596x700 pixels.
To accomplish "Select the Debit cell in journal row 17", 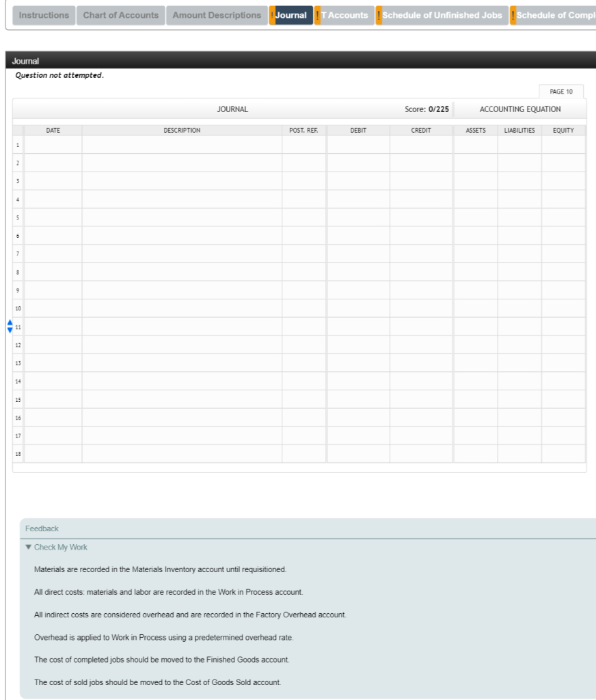I will (x=359, y=435).
